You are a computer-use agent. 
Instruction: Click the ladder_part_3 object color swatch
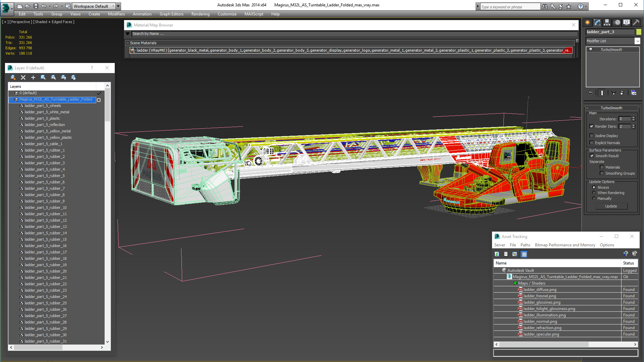point(639,32)
